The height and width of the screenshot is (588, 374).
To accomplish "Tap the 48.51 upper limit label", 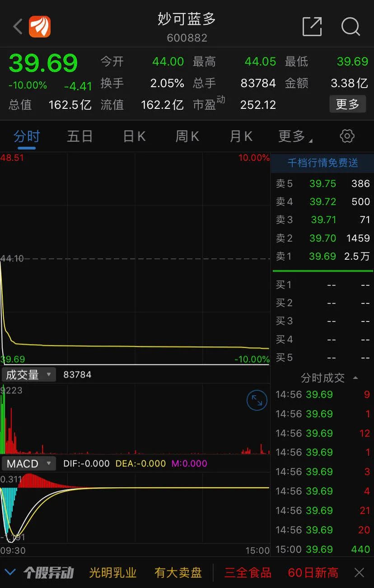I will coord(12,158).
